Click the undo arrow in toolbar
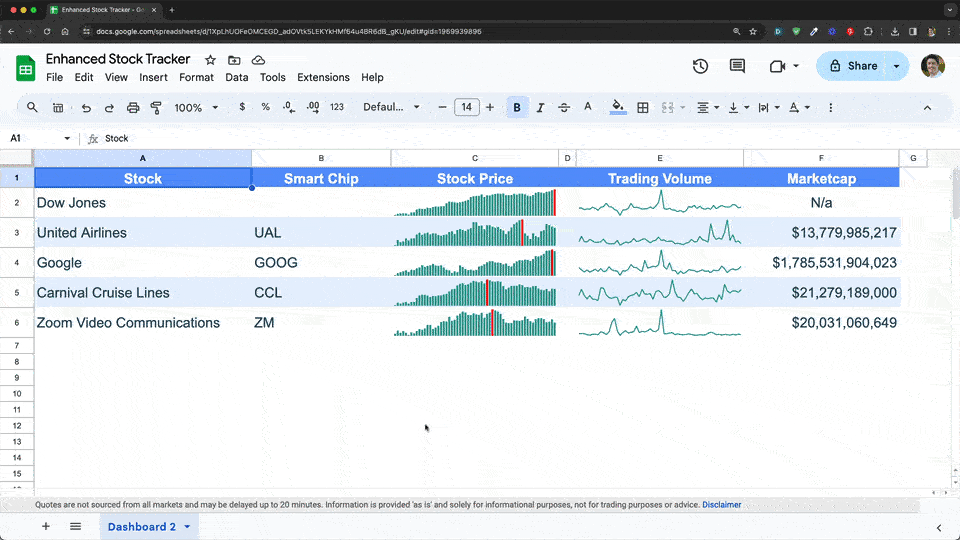The height and width of the screenshot is (540, 960). 86,108
